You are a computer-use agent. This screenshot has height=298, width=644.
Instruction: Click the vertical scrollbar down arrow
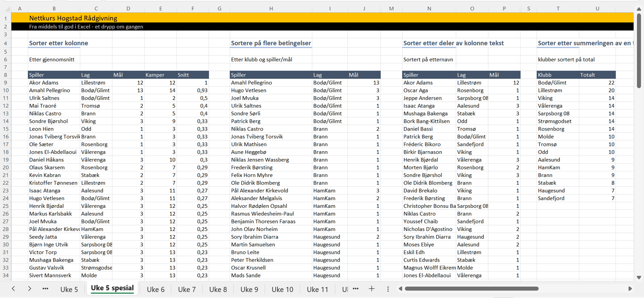(639, 277)
